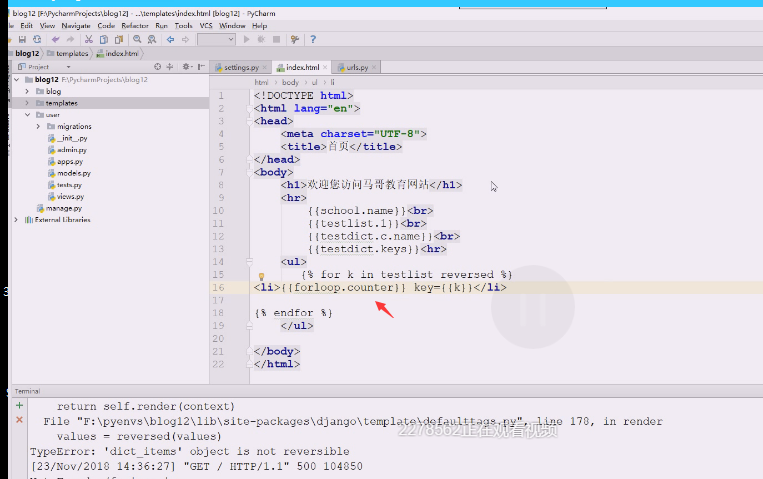Image resolution: width=763 pixels, height=479 pixels.
Task: Expand the blog folder
Action: (x=27, y=91)
